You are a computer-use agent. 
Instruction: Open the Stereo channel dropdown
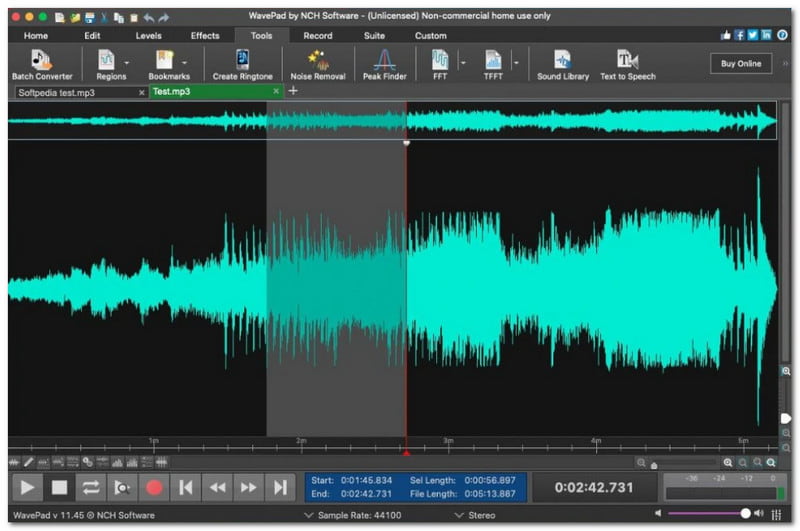475,515
